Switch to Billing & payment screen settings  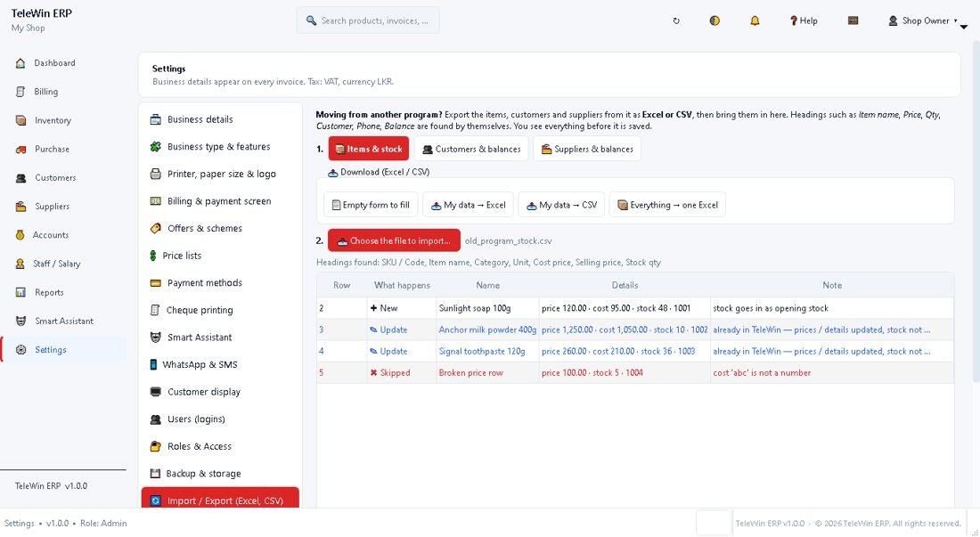pyautogui.click(x=220, y=201)
